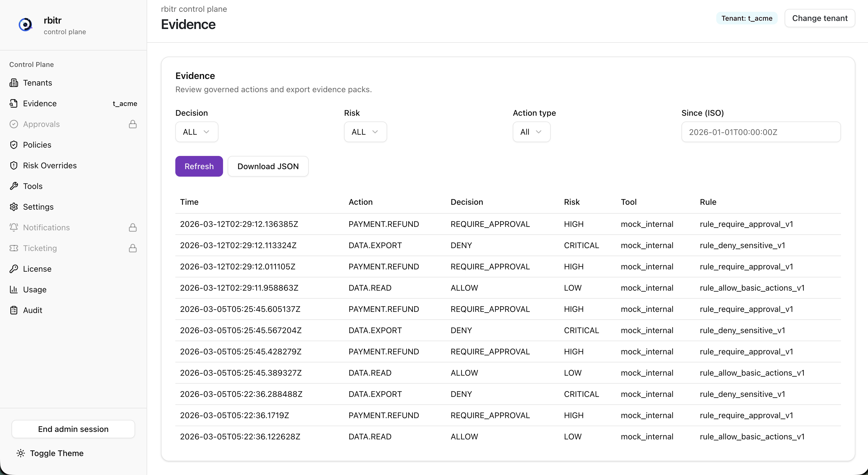Click the Audit clipboard icon
Image resolution: width=868 pixels, height=475 pixels.
coord(14,310)
